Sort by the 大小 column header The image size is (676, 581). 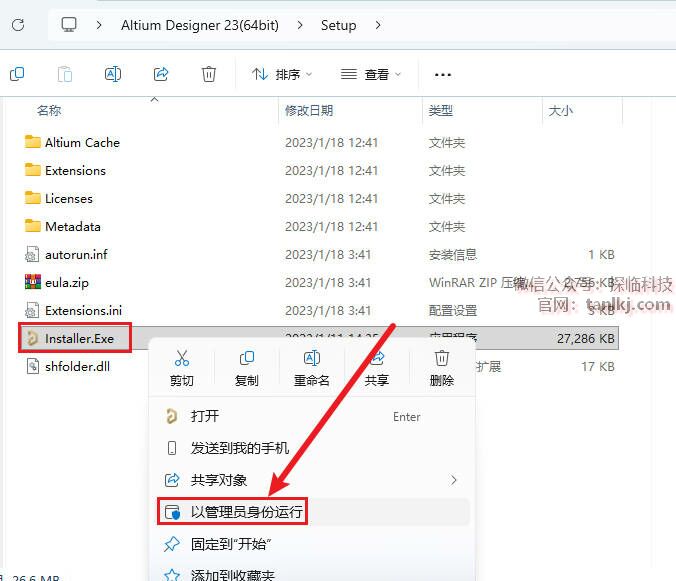pos(560,111)
